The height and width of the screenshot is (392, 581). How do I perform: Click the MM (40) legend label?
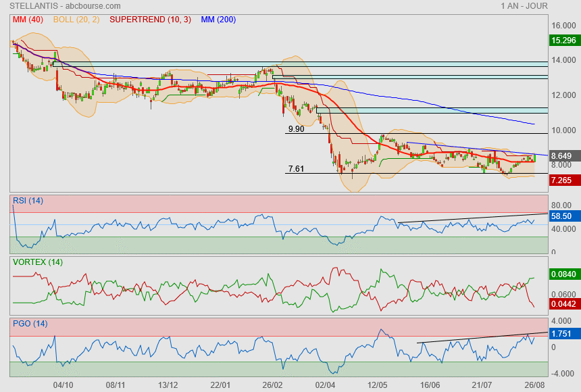click(27, 20)
